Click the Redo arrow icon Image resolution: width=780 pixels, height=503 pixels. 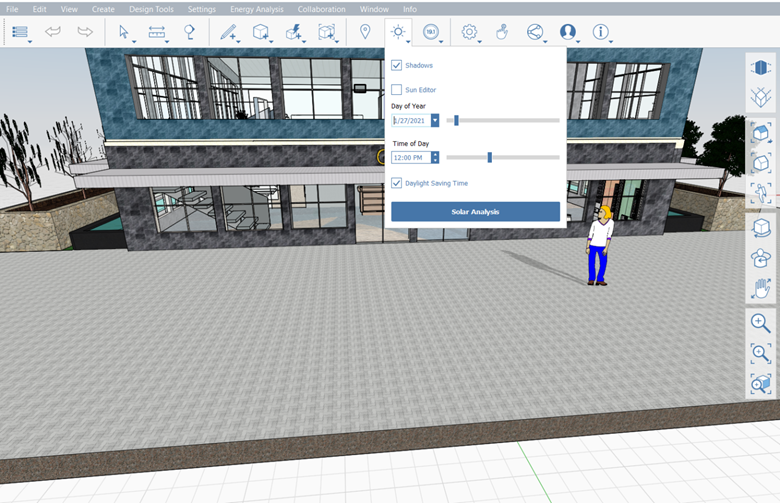(x=85, y=32)
